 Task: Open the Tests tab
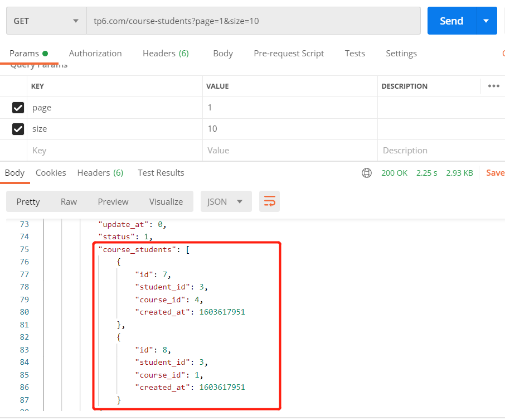[x=355, y=54]
